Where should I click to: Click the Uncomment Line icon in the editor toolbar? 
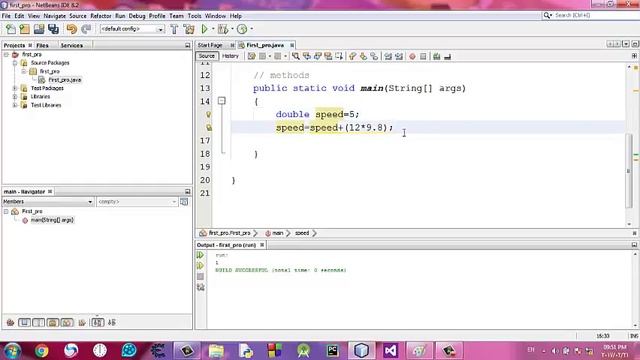click(447, 56)
